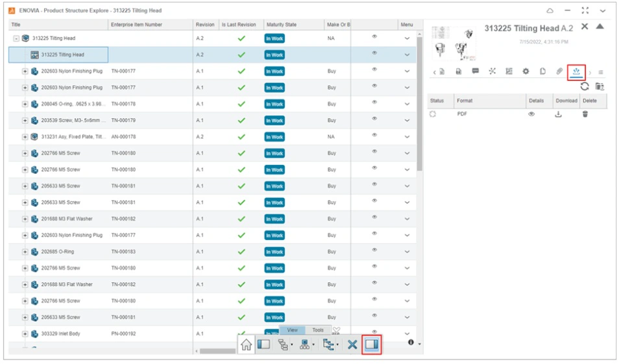Click In Work badge for 313231 Asy, Fixed Plate row
Screen dimensions: 623x364
click(x=275, y=137)
